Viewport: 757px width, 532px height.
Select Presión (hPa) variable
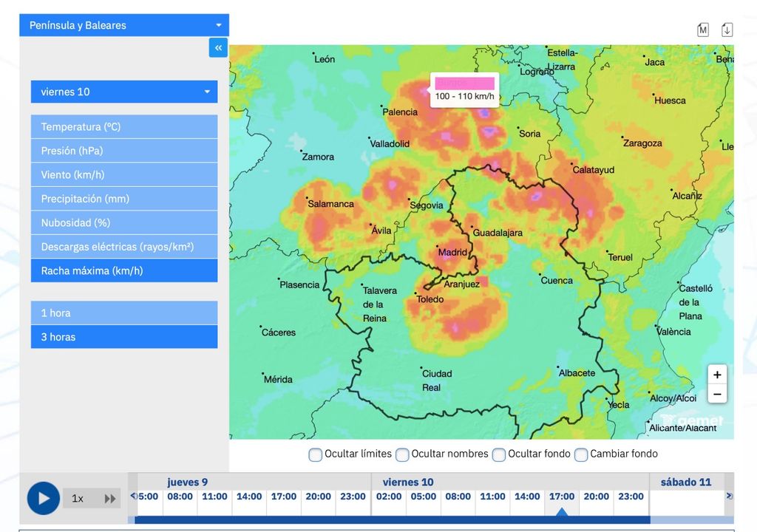tap(124, 151)
